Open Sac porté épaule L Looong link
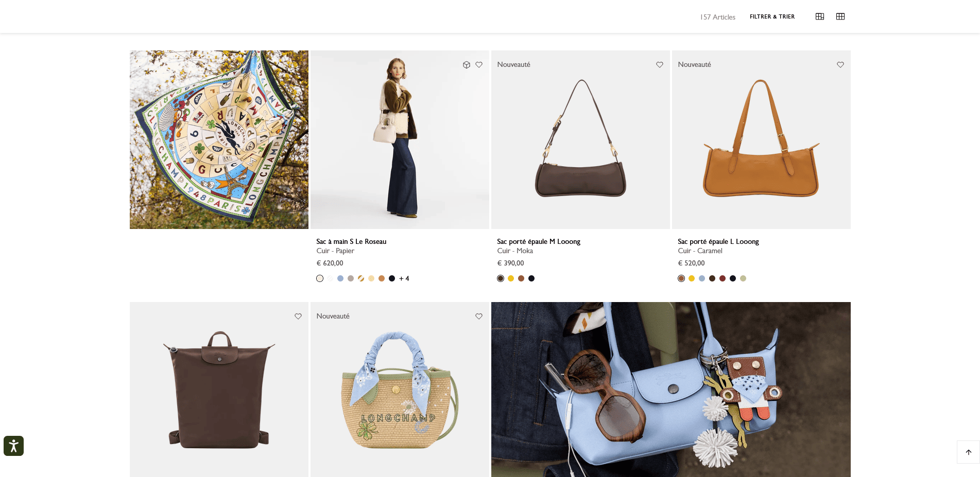This screenshot has height=477, width=980. click(718, 241)
